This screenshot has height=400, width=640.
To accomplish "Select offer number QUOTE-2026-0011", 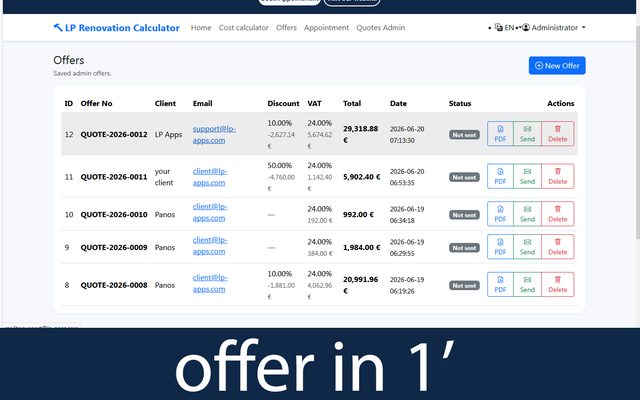I will tap(114, 177).
